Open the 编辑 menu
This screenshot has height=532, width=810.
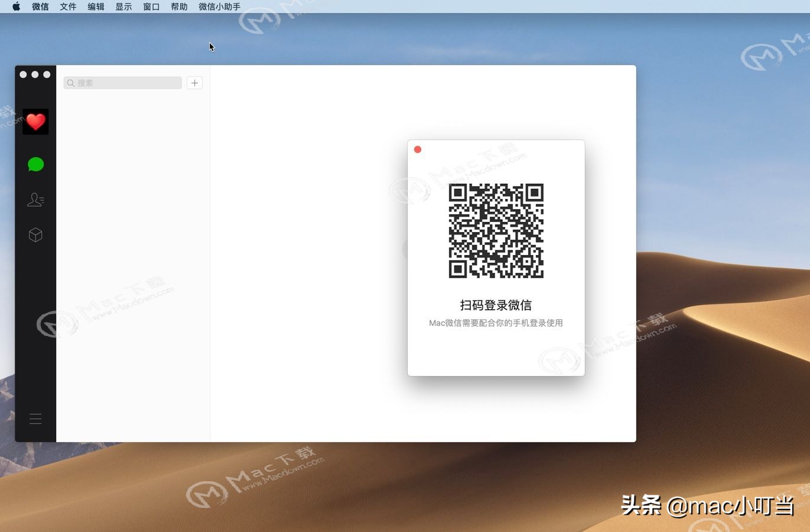tap(95, 6)
